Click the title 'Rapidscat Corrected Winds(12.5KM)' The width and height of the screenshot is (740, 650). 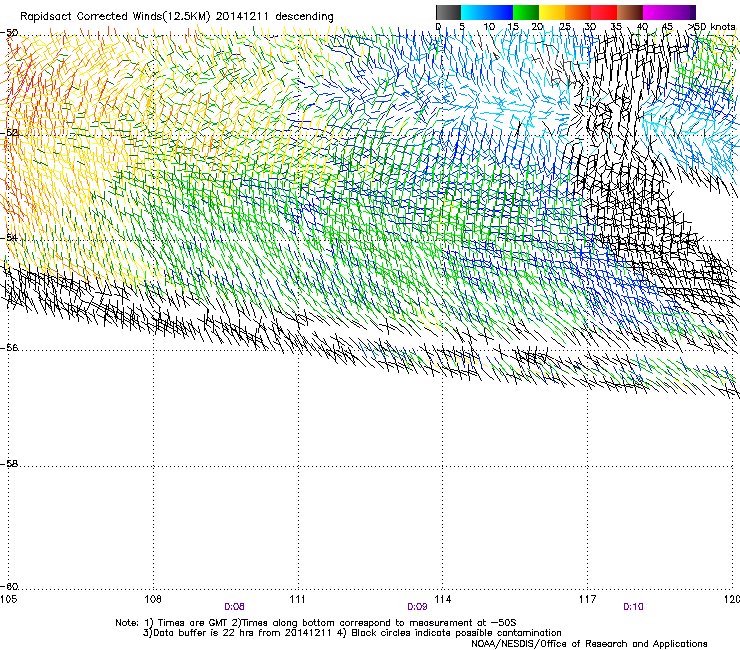115,17
